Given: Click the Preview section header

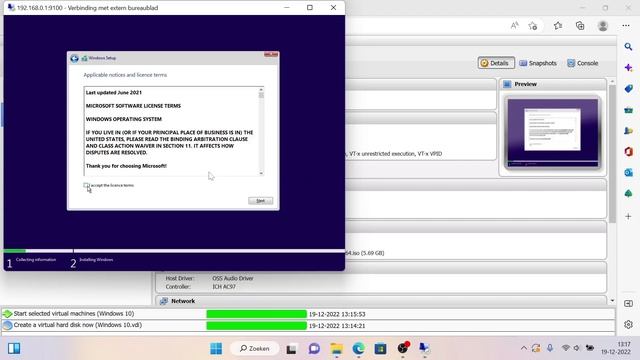Looking at the screenshot, I should point(553,84).
